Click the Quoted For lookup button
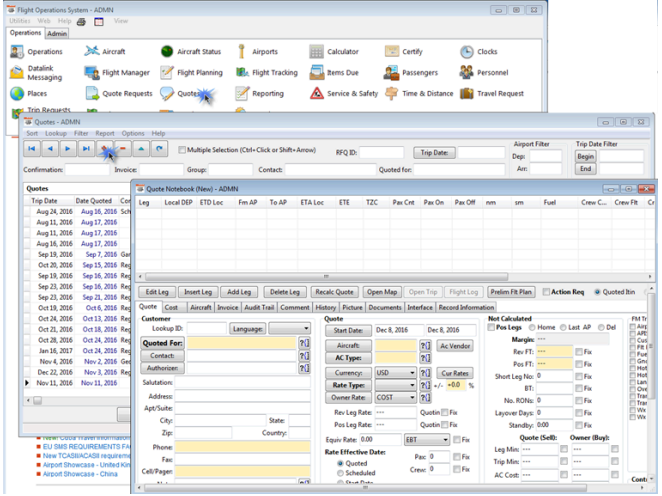 tap(304, 343)
